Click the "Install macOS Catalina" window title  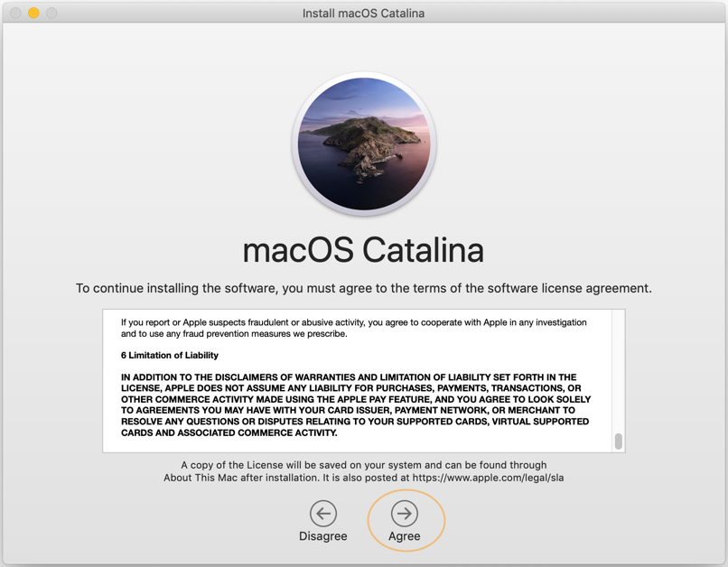pos(363,13)
